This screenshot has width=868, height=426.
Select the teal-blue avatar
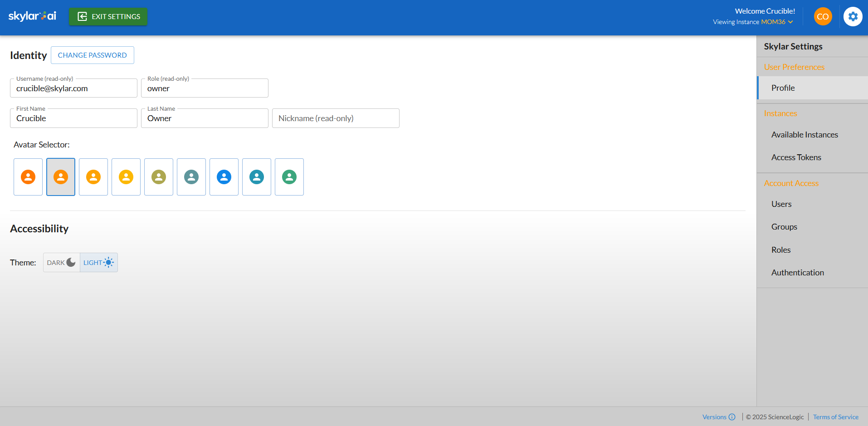[x=257, y=177]
